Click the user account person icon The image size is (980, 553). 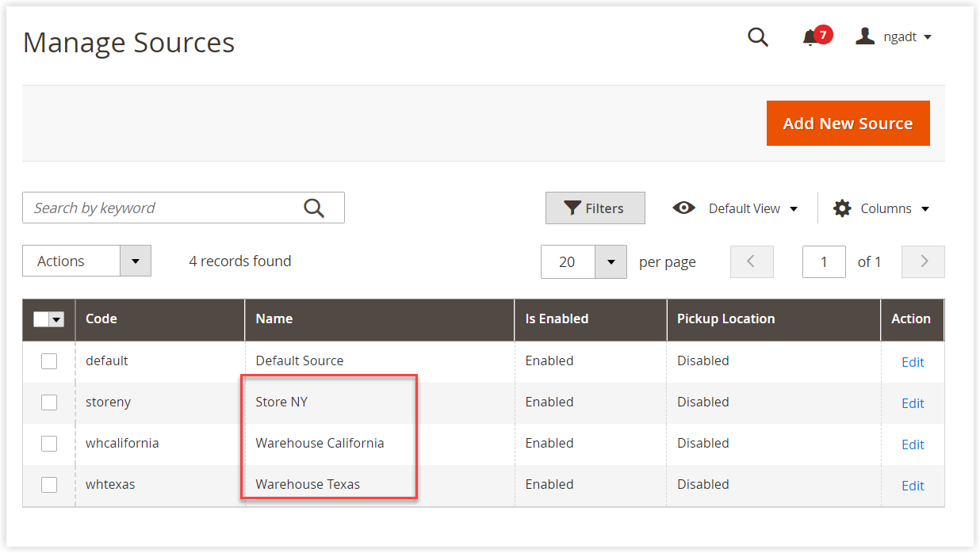pyautogui.click(x=864, y=36)
